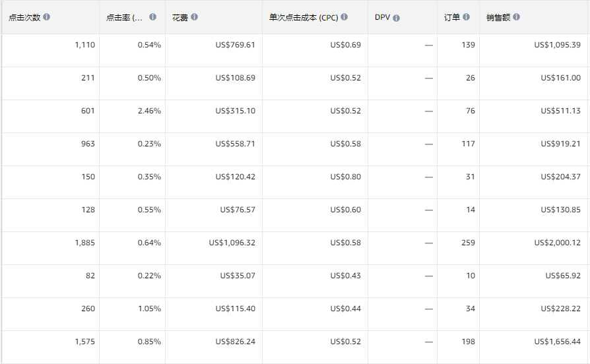
Task: Select spend value US$558.71
Action: (235, 144)
